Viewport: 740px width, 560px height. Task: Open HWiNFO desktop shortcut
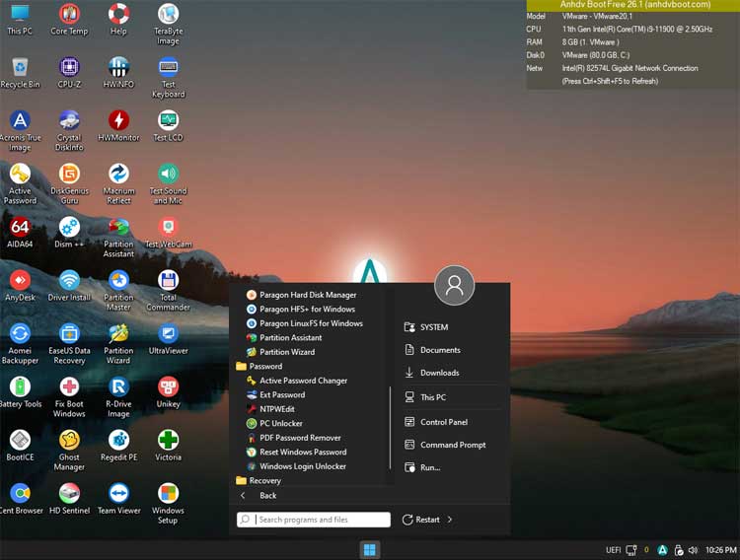[x=118, y=73]
